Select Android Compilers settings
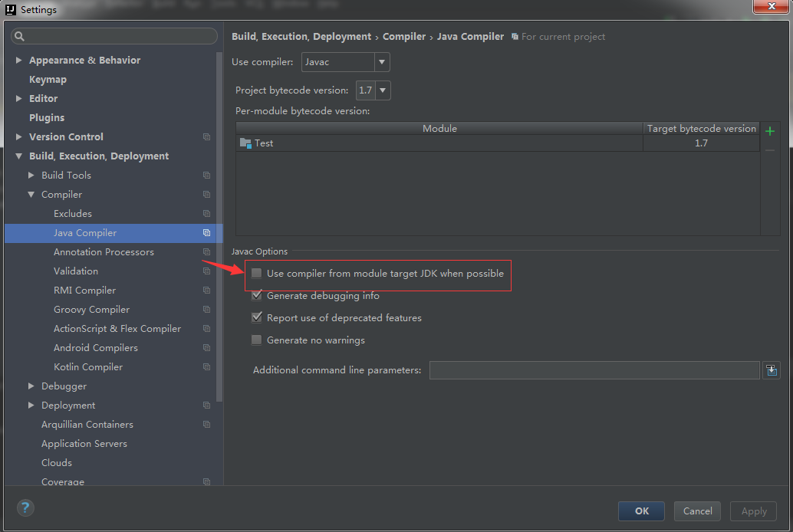The width and height of the screenshot is (793, 532). pos(96,347)
